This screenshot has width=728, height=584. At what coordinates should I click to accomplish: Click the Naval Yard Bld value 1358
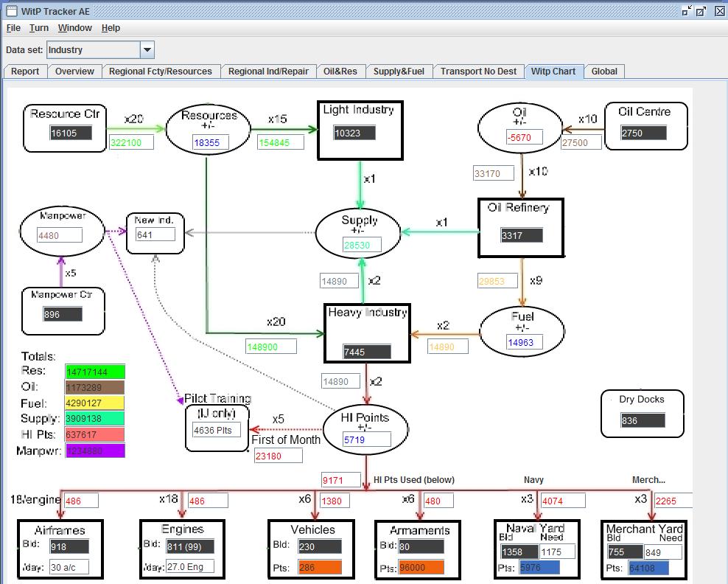[x=519, y=552]
